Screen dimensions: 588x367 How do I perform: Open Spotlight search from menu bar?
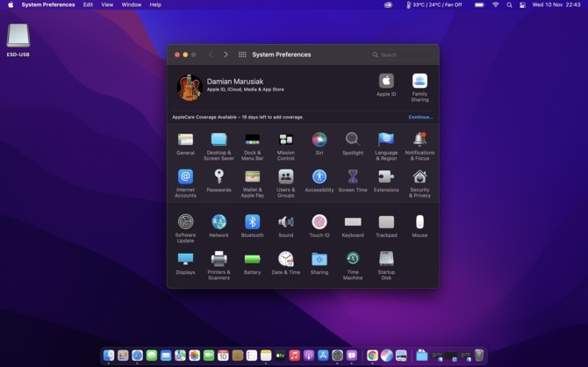509,4
